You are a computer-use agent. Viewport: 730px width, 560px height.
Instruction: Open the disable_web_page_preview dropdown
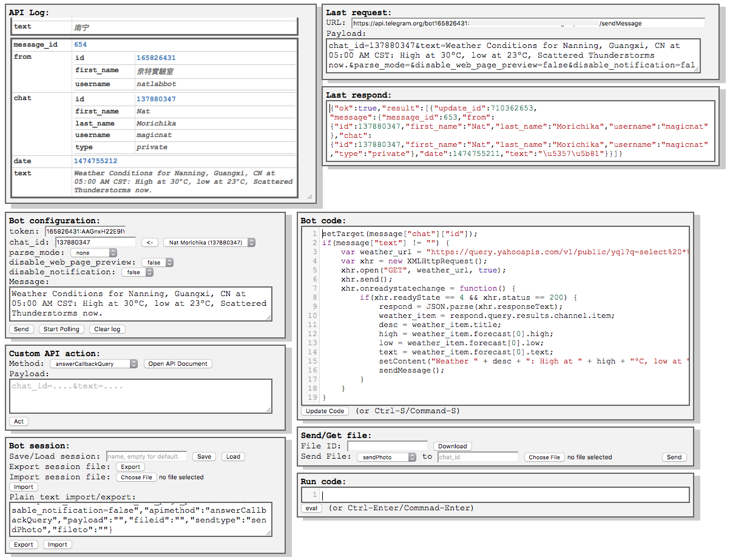pos(157,262)
